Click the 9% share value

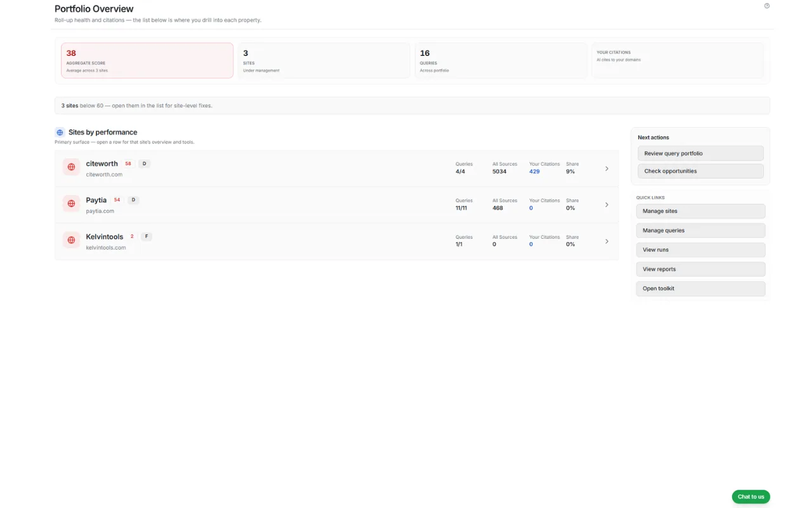coord(570,171)
